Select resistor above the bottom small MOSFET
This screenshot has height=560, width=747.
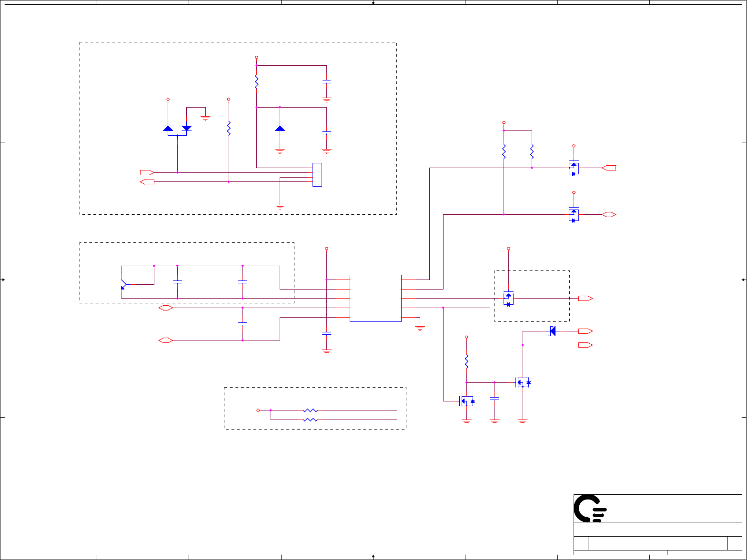[x=467, y=361]
